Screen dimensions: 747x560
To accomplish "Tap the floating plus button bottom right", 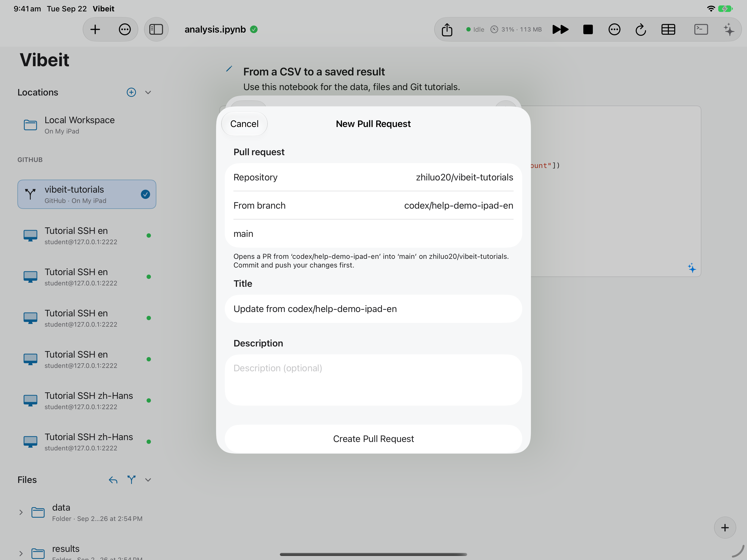I will click(725, 528).
